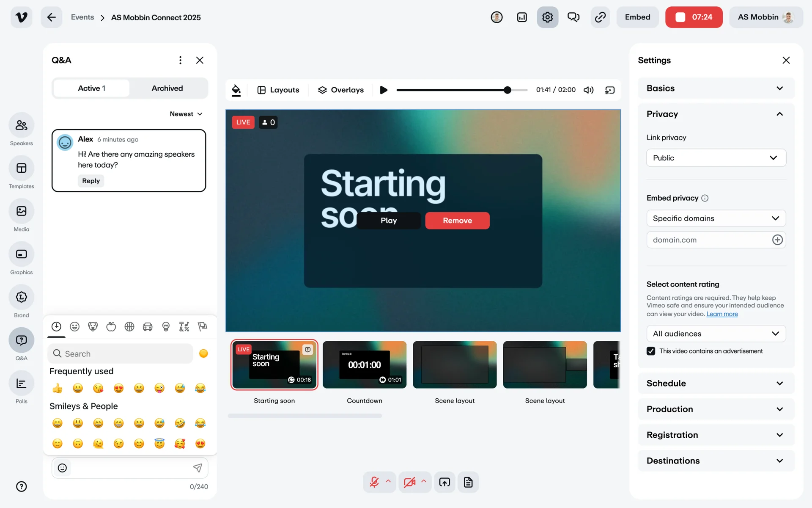
Task: Open the Speakers panel in sidebar
Action: pos(21,125)
